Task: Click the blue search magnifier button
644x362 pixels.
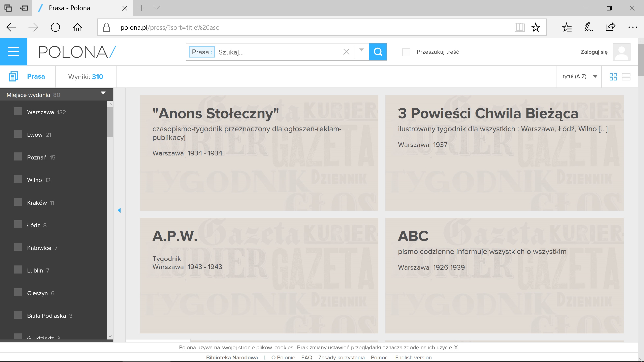Action: [378, 52]
